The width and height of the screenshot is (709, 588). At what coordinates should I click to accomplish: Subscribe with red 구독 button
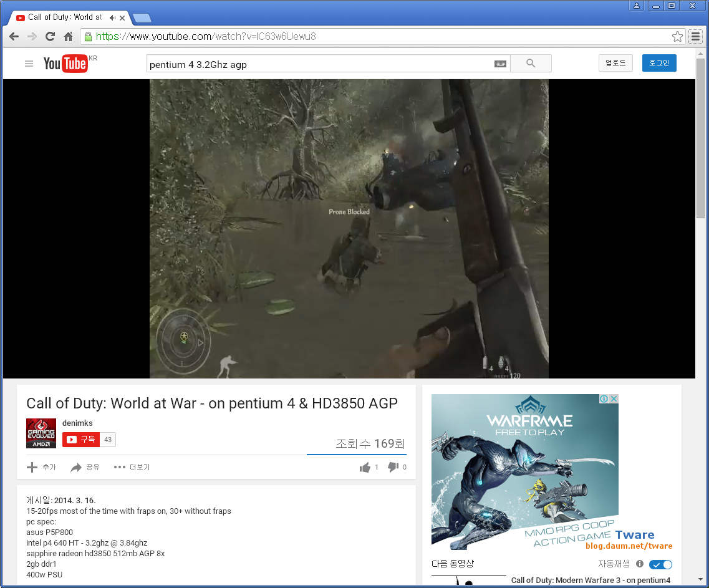pos(81,440)
